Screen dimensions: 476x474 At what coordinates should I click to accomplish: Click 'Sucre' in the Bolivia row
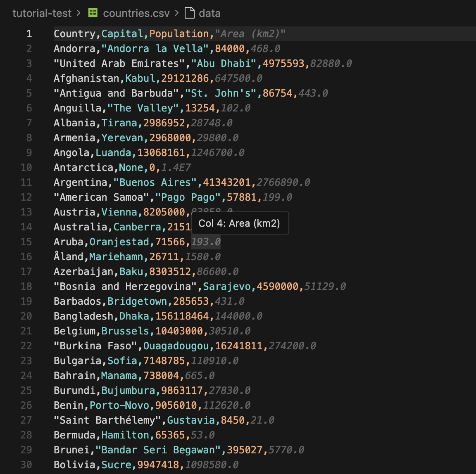coord(116,465)
